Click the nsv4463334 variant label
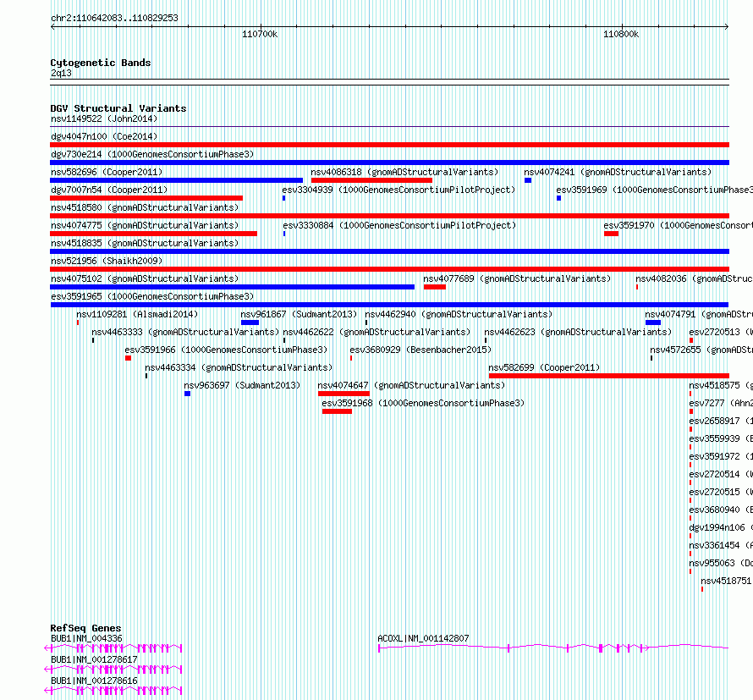 click(x=239, y=367)
